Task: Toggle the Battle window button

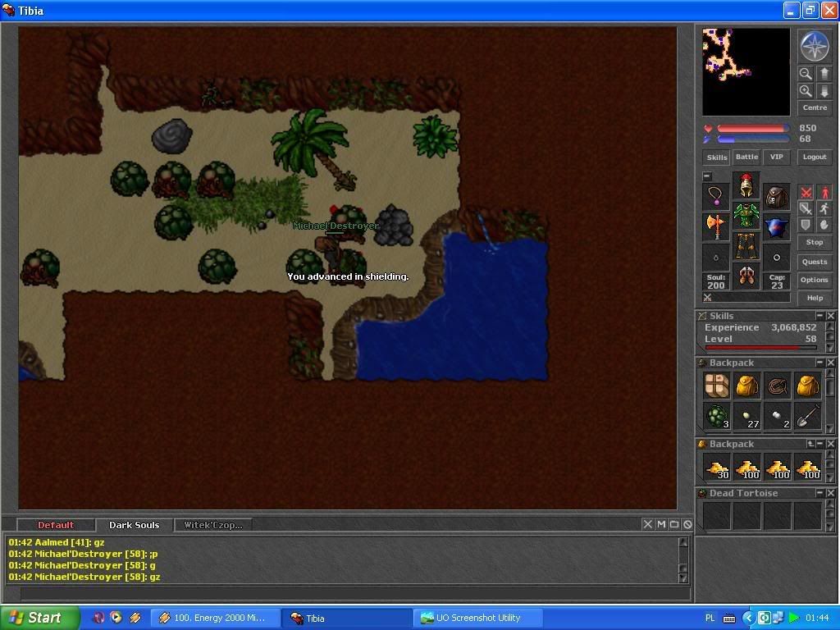Action: (746, 157)
